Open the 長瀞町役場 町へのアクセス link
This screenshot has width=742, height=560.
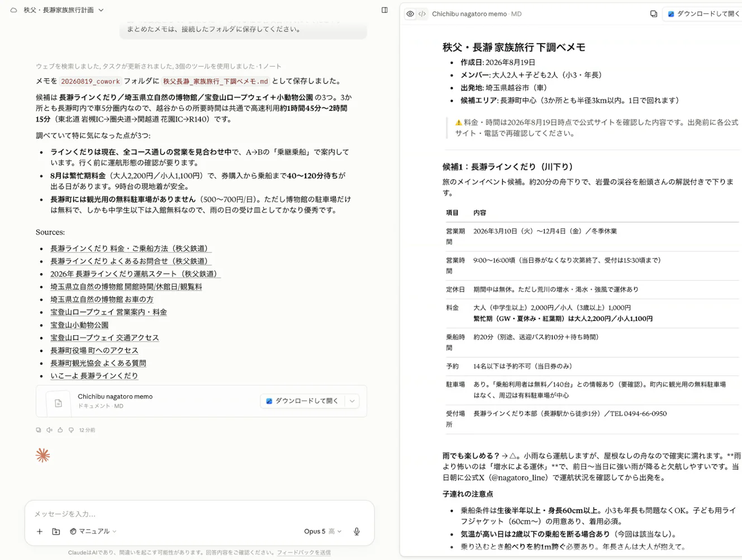click(x=94, y=350)
